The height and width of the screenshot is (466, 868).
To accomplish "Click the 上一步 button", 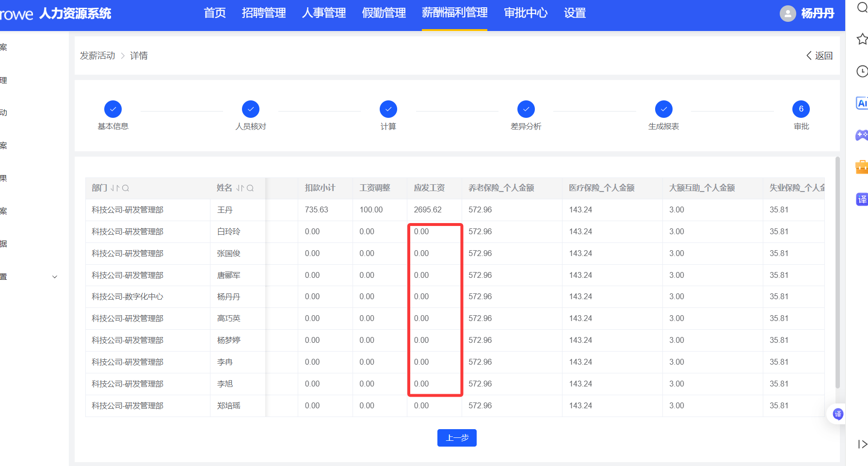I will tap(457, 438).
